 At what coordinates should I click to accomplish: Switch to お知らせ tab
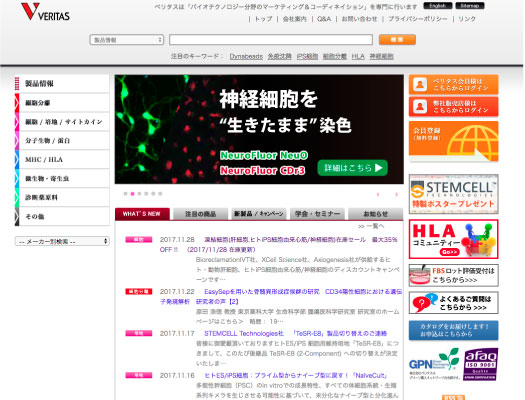(x=376, y=214)
